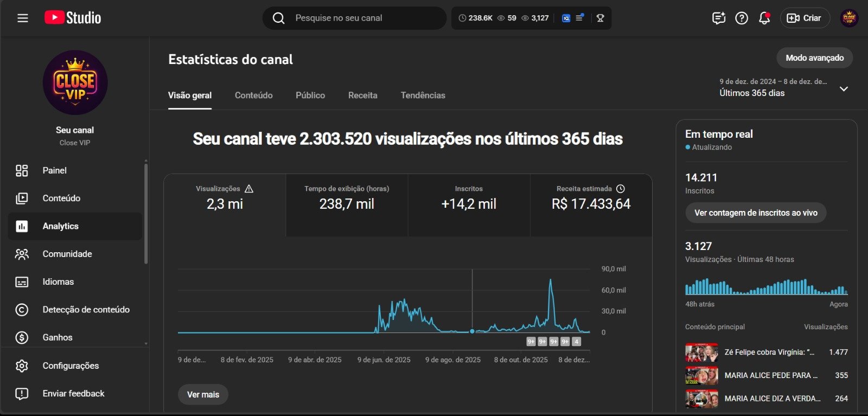This screenshot has height=416, width=868.
Task: Click the clock icon beside Receita estimada
Action: pos(621,189)
